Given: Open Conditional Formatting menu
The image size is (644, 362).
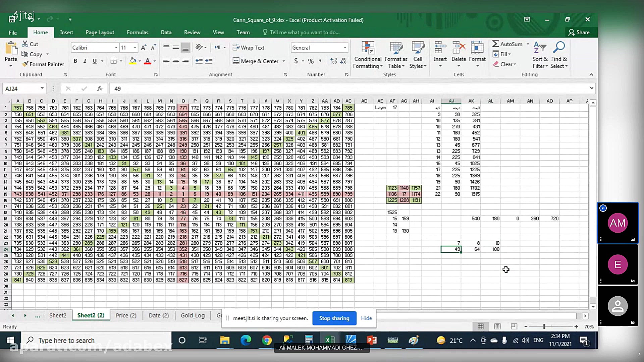Looking at the screenshot, I should point(368,55).
